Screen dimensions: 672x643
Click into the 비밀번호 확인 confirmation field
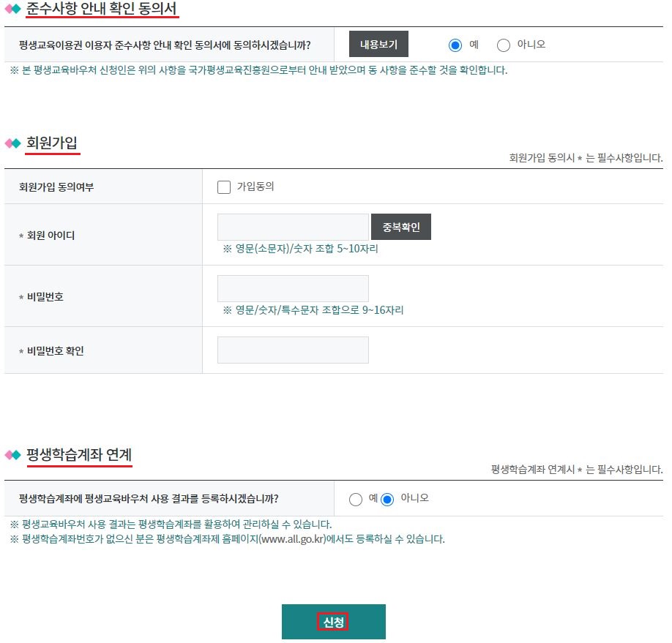293,349
